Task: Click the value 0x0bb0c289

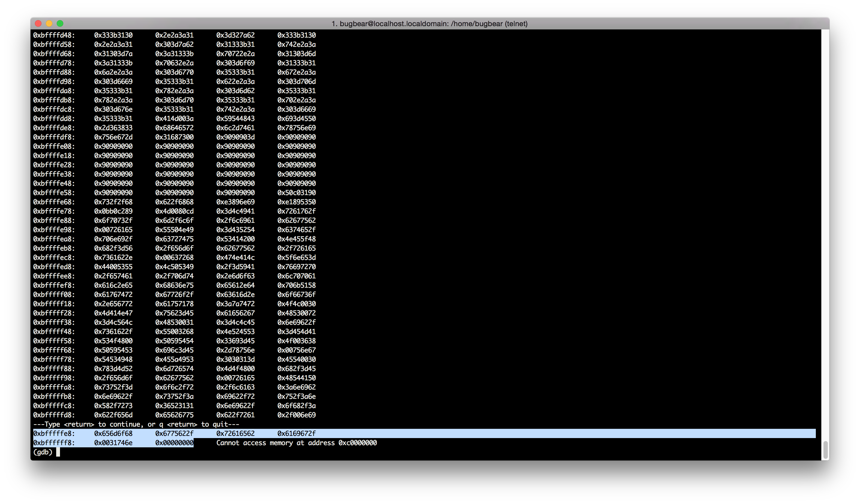Action: [x=113, y=211]
